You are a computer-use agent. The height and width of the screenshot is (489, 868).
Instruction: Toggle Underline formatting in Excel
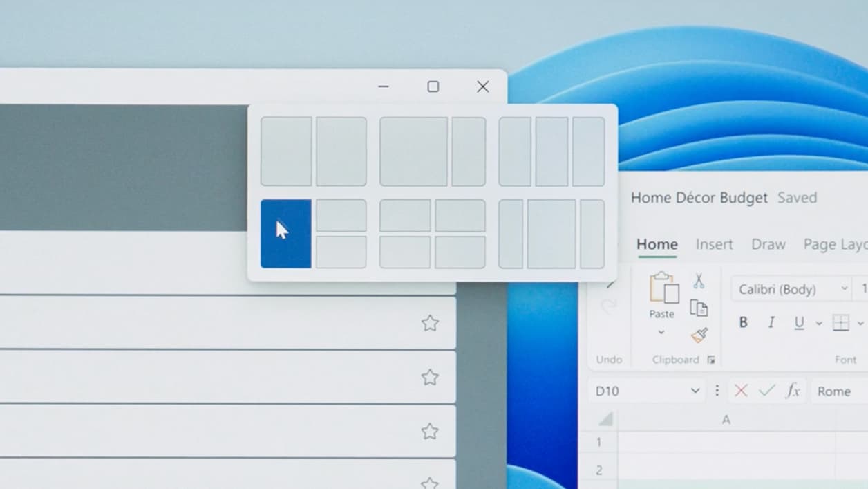800,322
